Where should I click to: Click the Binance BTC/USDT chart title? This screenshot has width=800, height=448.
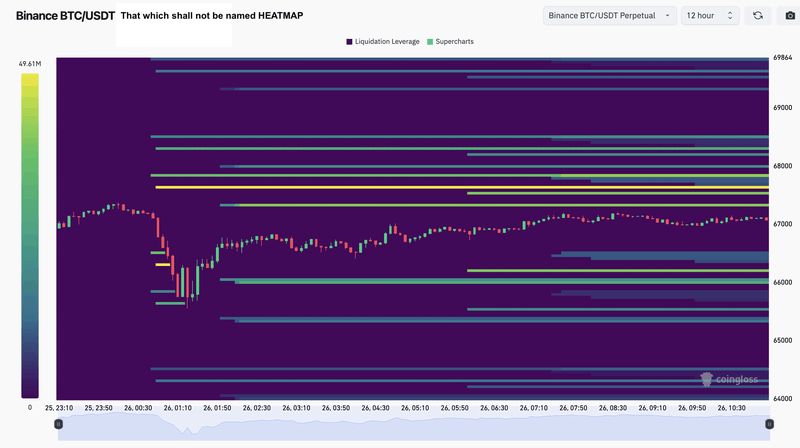(65, 16)
